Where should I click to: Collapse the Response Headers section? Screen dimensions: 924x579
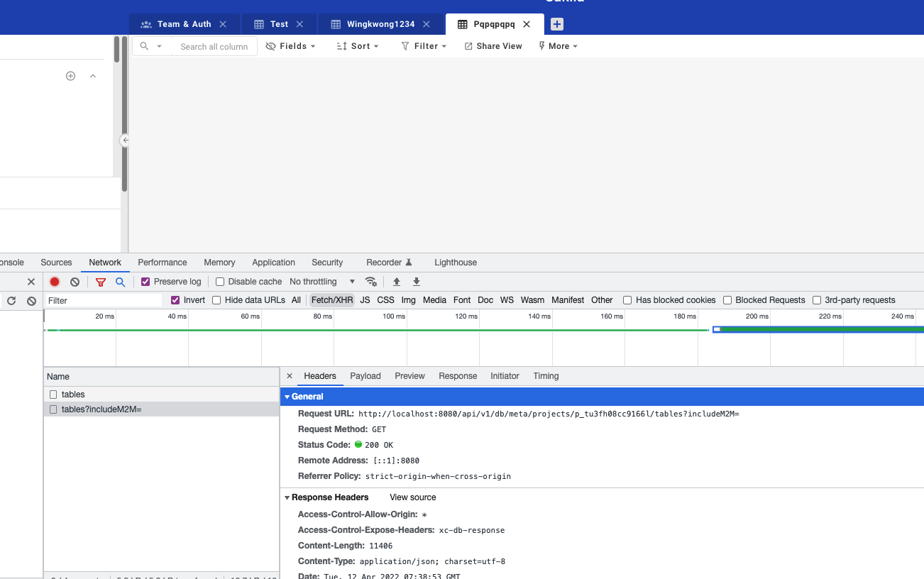click(287, 497)
